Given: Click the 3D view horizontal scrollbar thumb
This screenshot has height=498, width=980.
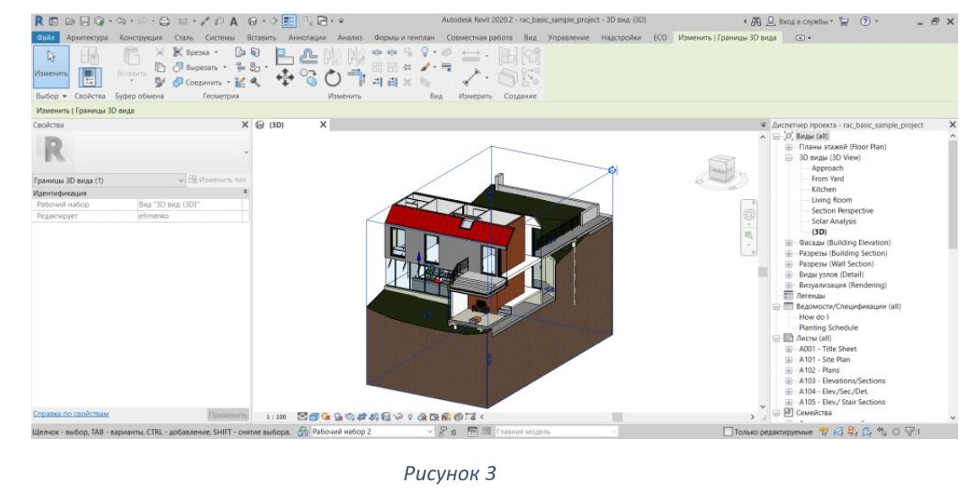Looking at the screenshot, I should click(617, 417).
